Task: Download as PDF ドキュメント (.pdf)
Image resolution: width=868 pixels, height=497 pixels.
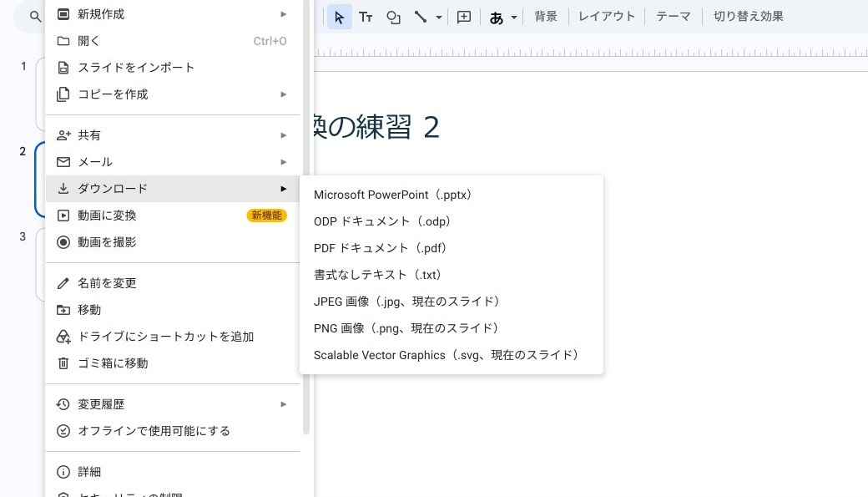Action: pos(452,248)
